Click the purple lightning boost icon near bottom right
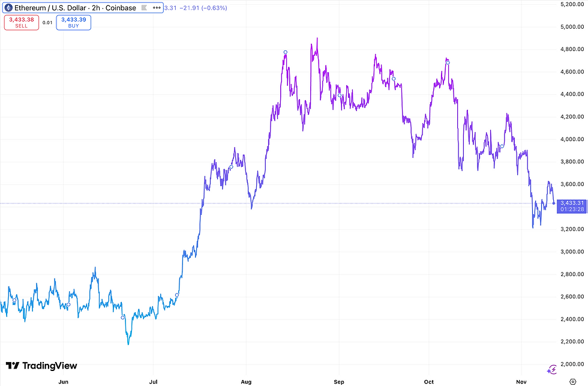 (x=553, y=370)
